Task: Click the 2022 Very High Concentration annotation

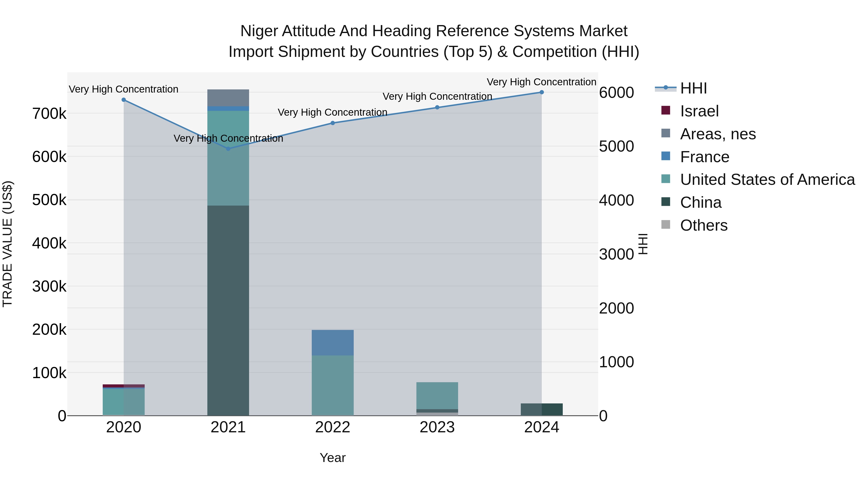Action: point(332,112)
